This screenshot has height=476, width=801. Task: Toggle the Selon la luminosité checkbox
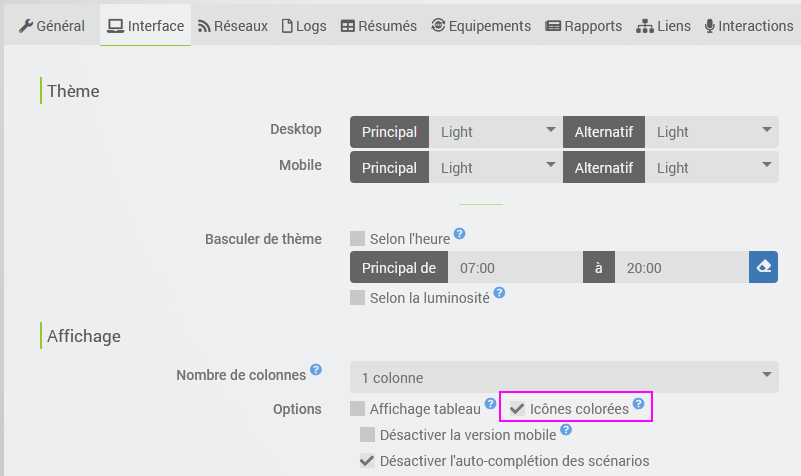tap(358, 297)
